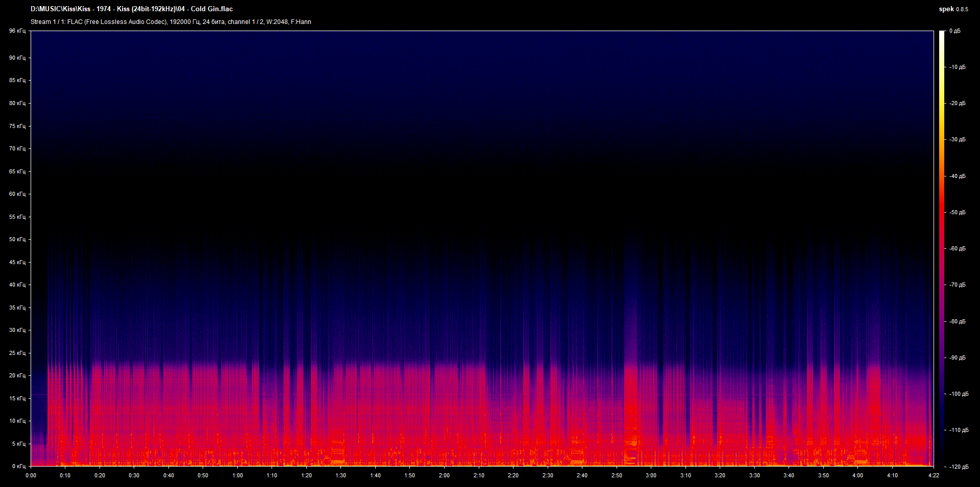Click the 0 кГц frequency axis label
This screenshot has height=487, width=980.
point(18,466)
